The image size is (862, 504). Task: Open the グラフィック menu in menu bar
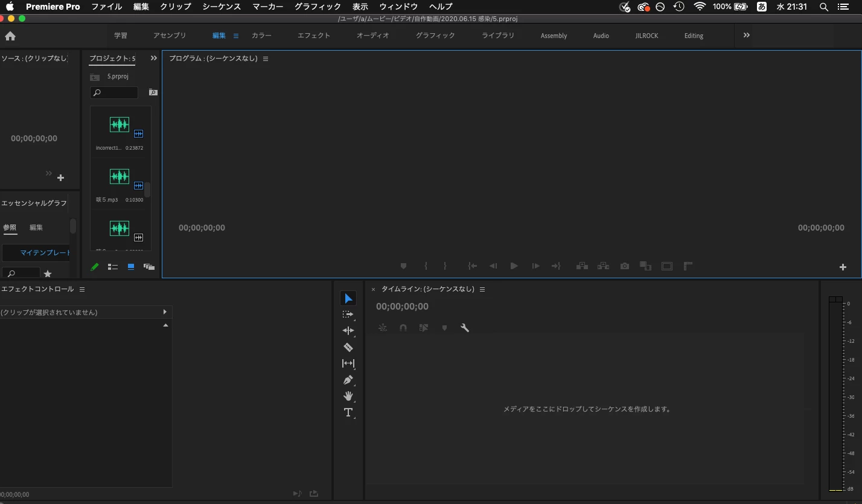(x=318, y=7)
